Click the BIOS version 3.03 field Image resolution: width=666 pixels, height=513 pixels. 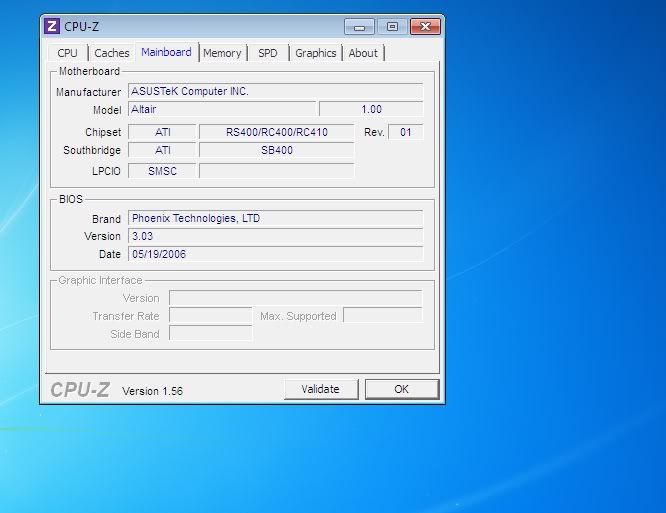point(275,236)
